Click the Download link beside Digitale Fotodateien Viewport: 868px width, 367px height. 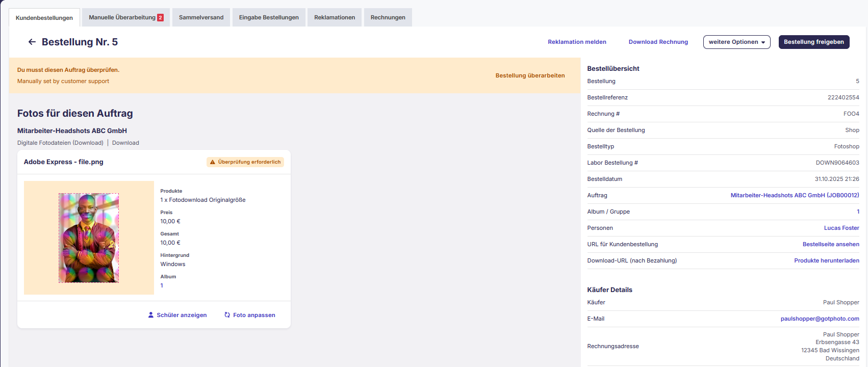point(125,143)
